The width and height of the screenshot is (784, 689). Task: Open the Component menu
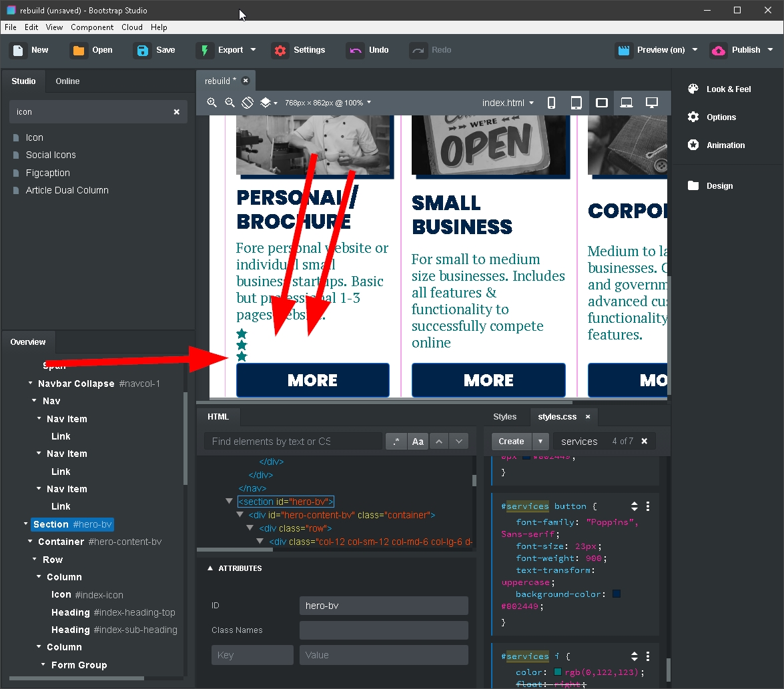click(x=92, y=27)
